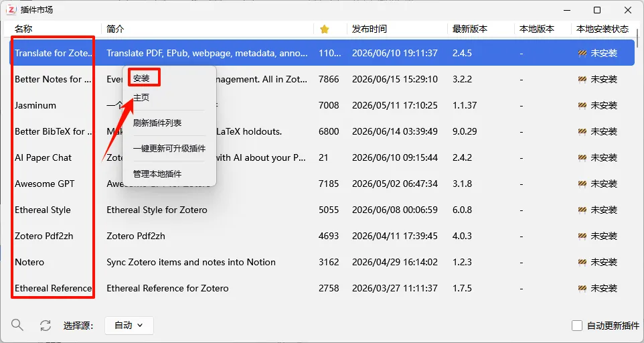Viewport: 644px width, 343px height.
Task: Select the Zotero Pdf2zh plugin name
Action: point(44,236)
